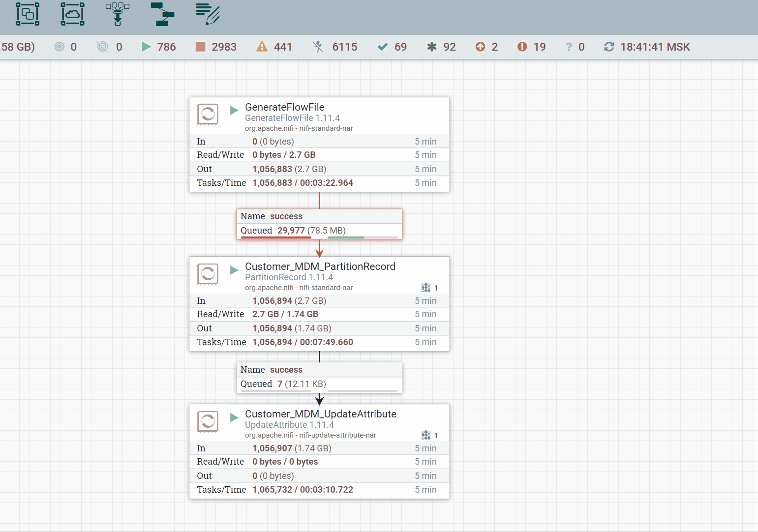Click the red exclamation status icon beside 19
The image size is (758, 532).
point(522,47)
